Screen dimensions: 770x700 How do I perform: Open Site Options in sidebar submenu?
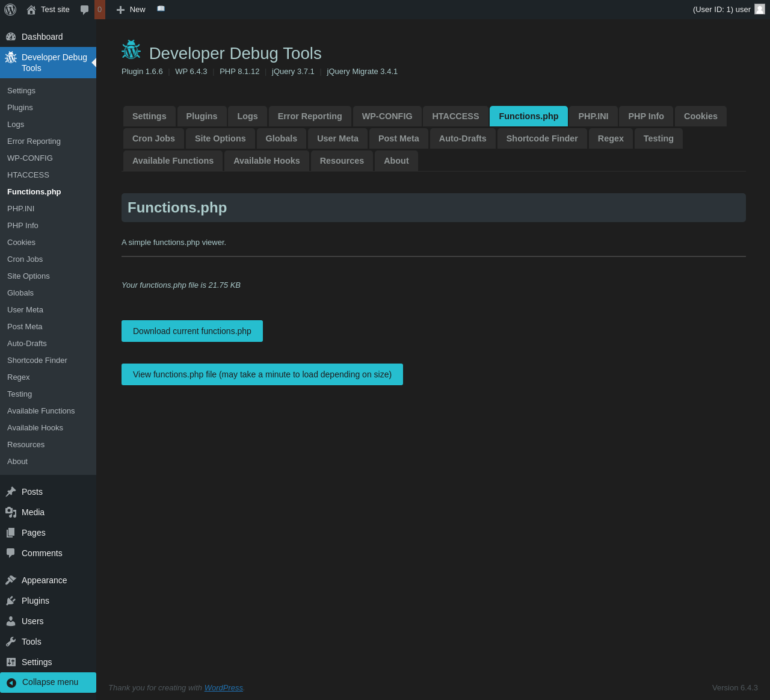(x=28, y=276)
